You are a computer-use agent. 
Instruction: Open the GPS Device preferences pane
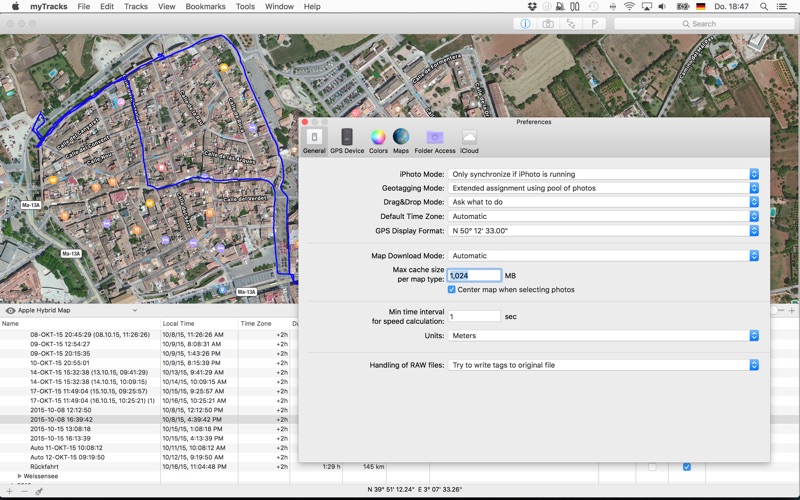(x=347, y=141)
